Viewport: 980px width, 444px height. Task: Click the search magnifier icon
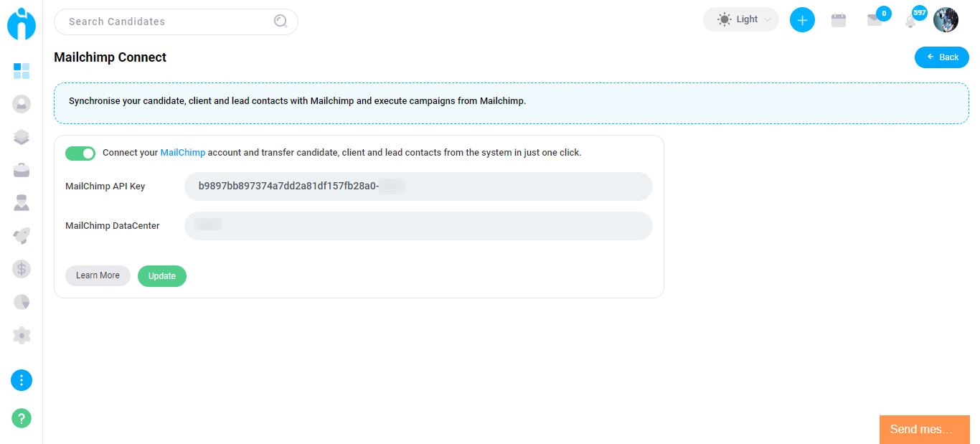point(281,22)
